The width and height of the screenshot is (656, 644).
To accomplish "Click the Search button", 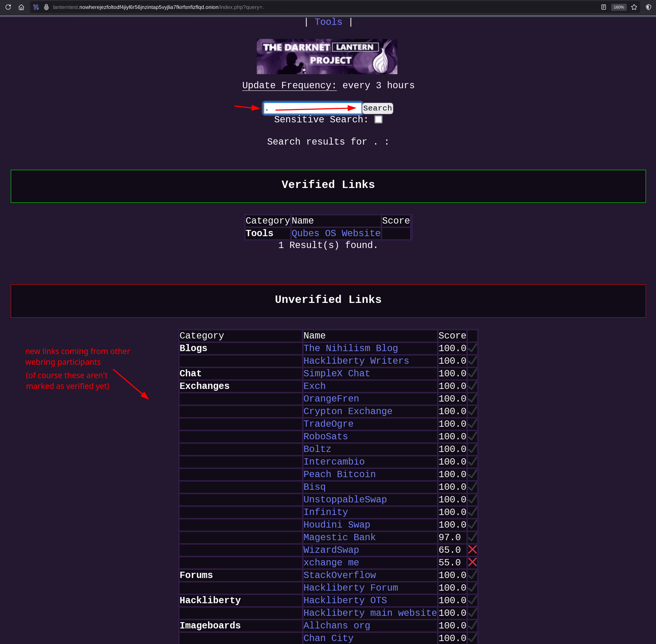I will coord(377,108).
